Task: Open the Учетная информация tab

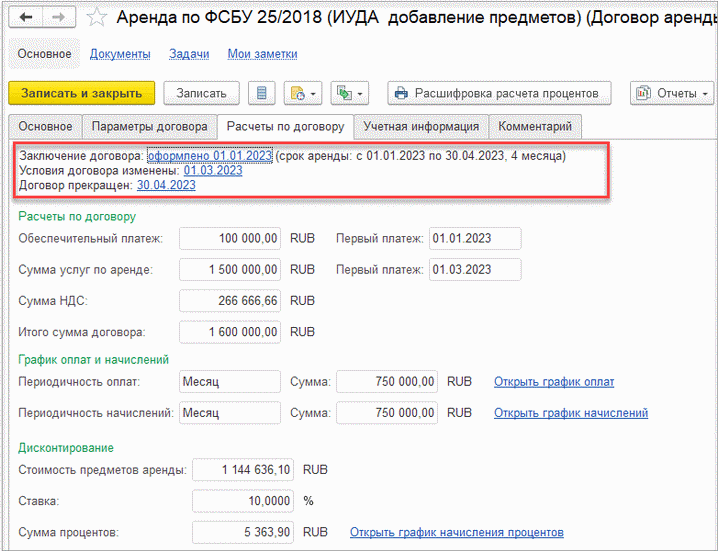Action: pos(421,127)
